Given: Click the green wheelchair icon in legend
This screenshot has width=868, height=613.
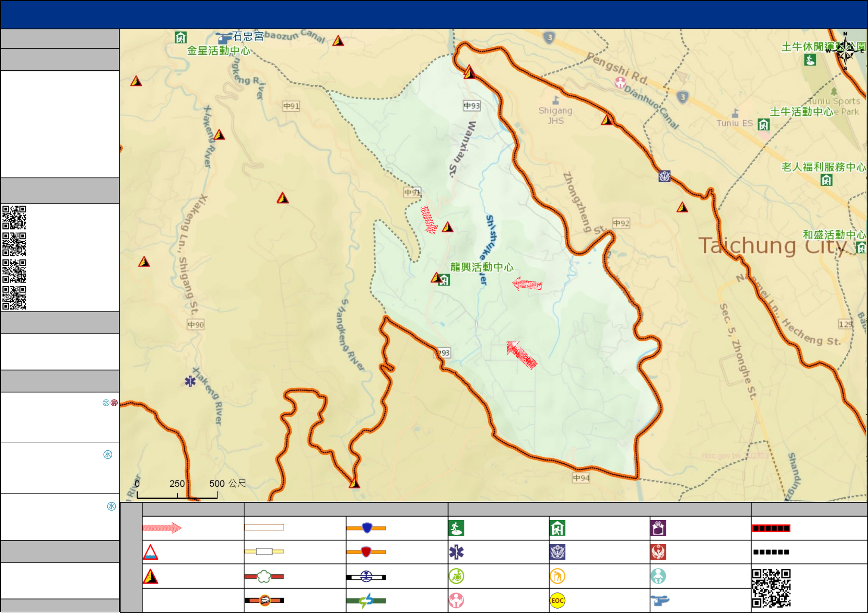Looking at the screenshot, I should click(x=456, y=576).
